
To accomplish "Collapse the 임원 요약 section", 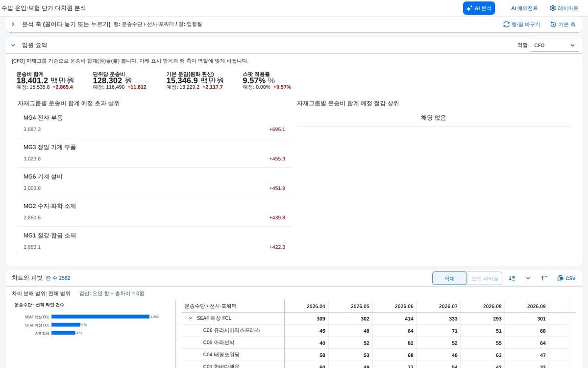I will [x=13, y=45].
